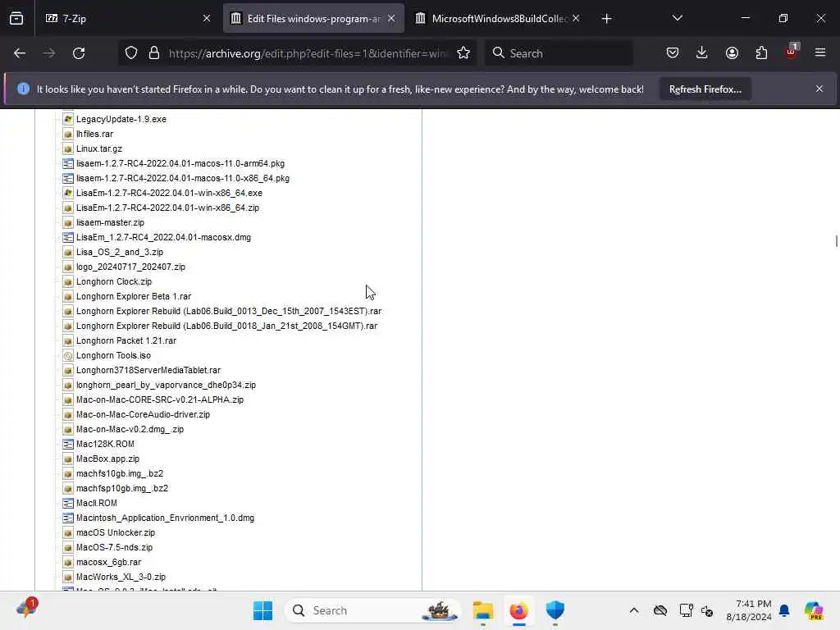Select file lisaem-master.zip

[111, 222]
